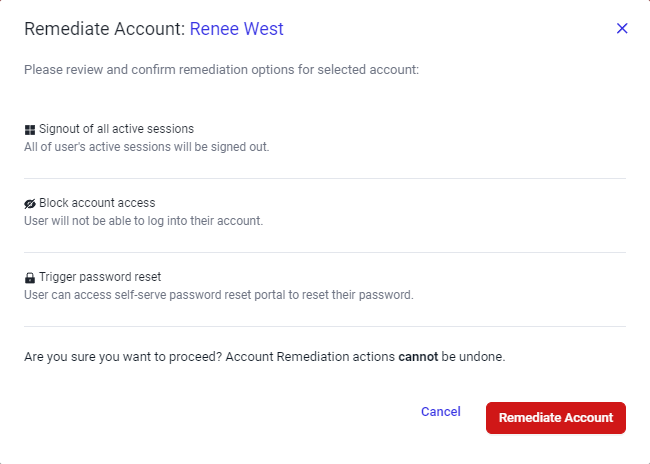Click the self-serve password reset portal description
The image size is (650, 464).
pyautogui.click(x=219, y=295)
